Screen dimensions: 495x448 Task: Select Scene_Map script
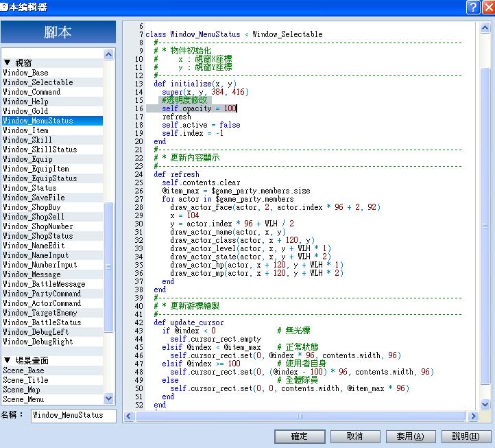tap(52, 390)
